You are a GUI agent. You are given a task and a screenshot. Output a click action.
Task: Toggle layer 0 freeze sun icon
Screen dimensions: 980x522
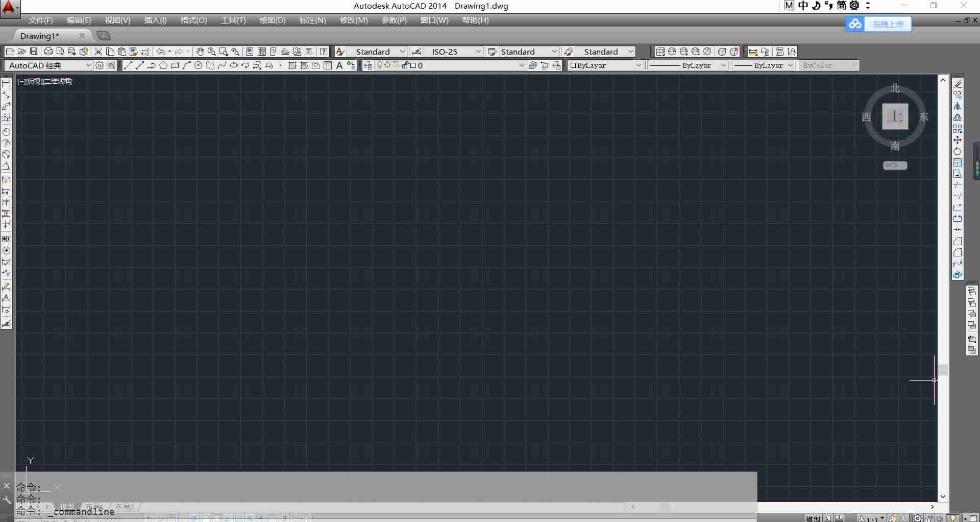coord(387,65)
